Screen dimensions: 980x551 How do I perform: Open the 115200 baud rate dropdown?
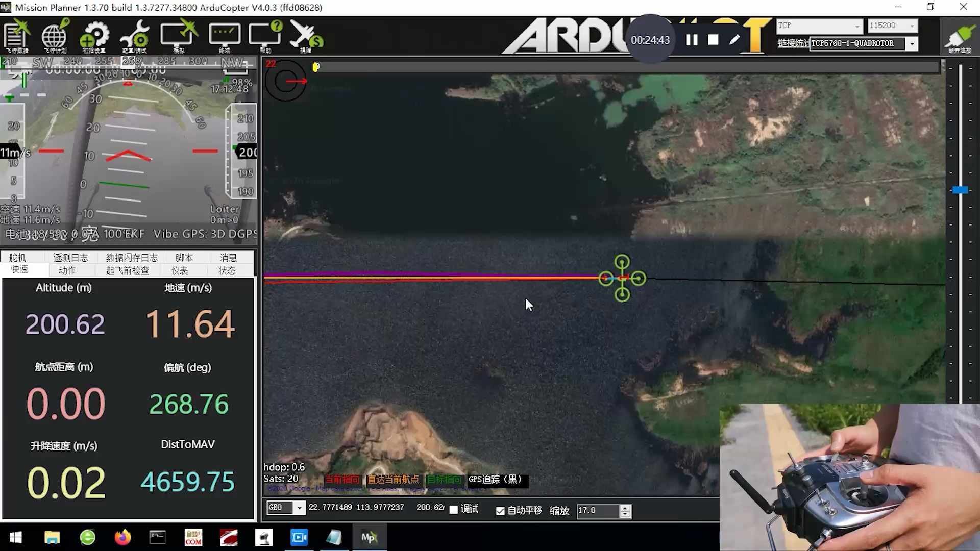912,26
